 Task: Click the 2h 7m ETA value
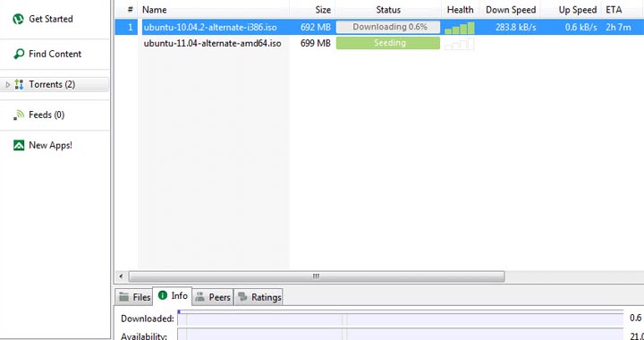click(x=618, y=28)
